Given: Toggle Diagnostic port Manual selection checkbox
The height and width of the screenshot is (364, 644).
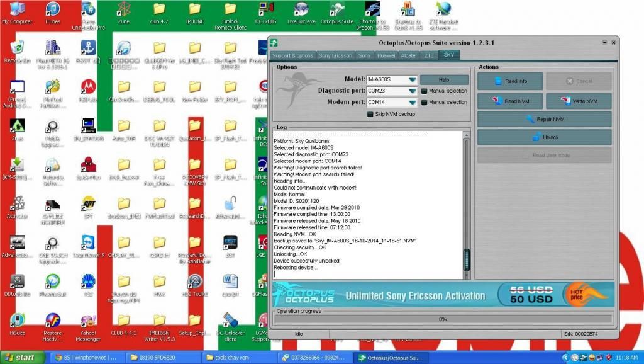Looking at the screenshot, I should click(425, 91).
